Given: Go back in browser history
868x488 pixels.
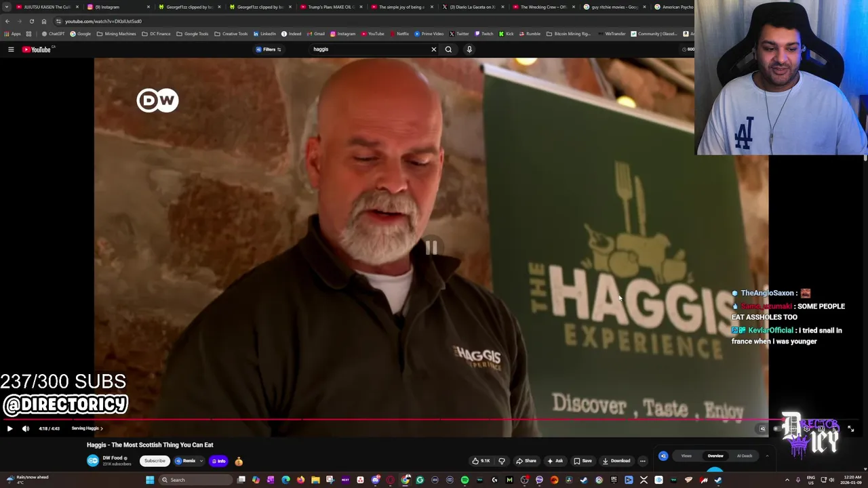Looking at the screenshot, I should coord(7,21).
